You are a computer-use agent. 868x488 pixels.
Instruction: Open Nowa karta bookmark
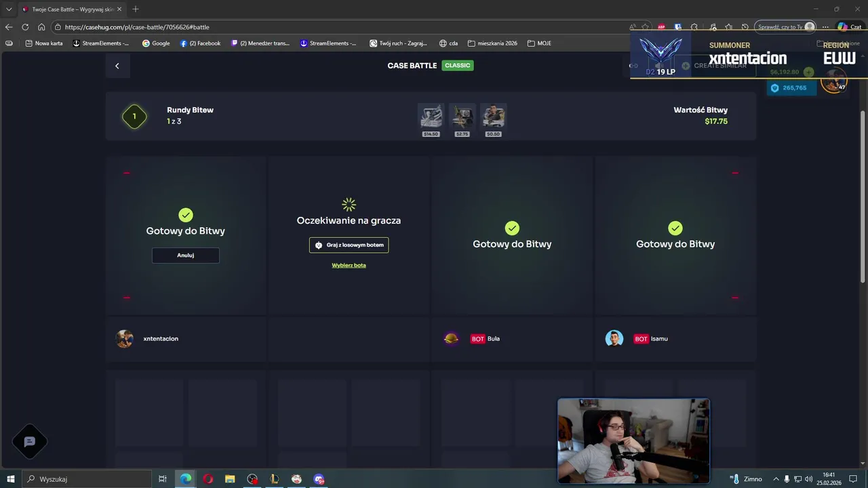[44, 43]
